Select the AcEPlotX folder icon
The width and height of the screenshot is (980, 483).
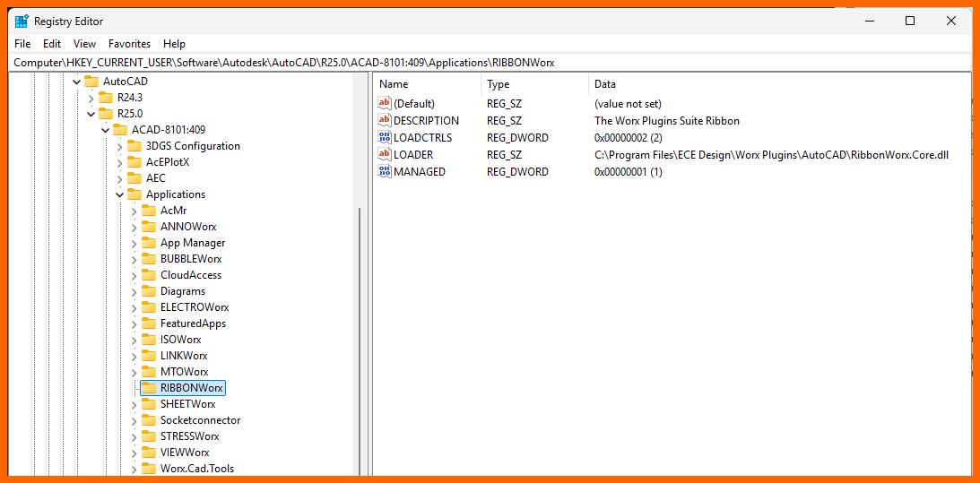click(134, 162)
